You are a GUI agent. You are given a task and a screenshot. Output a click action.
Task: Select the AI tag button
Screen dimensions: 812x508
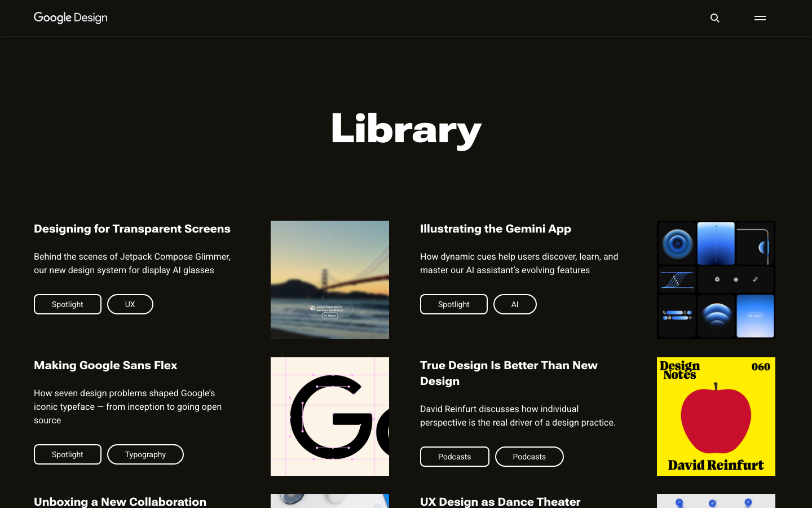click(x=515, y=304)
